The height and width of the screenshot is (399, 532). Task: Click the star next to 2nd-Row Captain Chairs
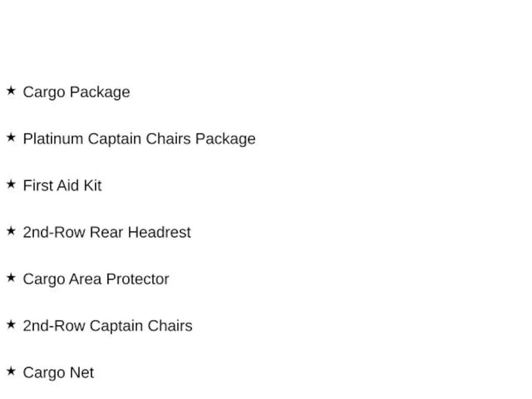[x=11, y=325]
